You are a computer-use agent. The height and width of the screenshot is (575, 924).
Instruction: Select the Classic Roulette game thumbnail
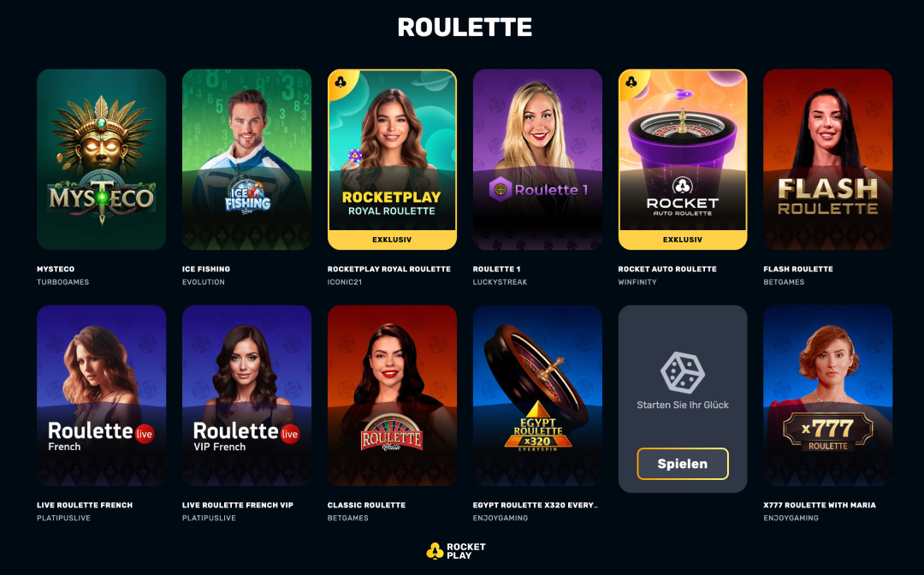coord(392,395)
